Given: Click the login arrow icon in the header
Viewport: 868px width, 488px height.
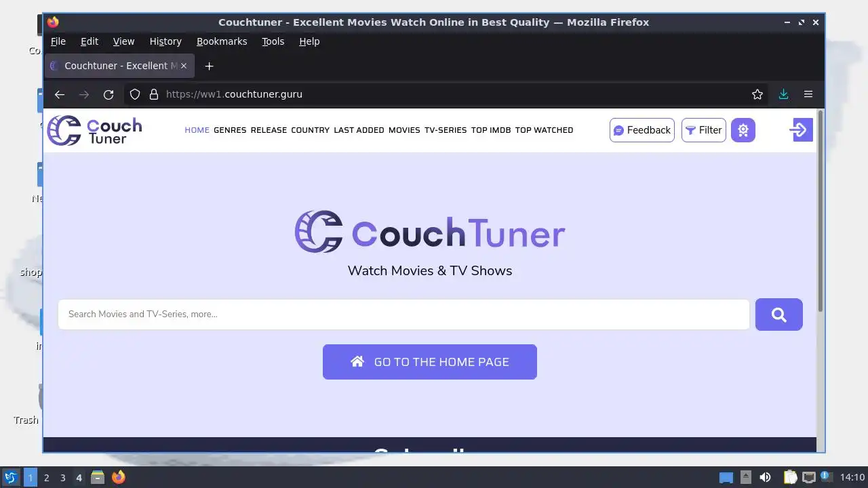Looking at the screenshot, I should coord(800,130).
